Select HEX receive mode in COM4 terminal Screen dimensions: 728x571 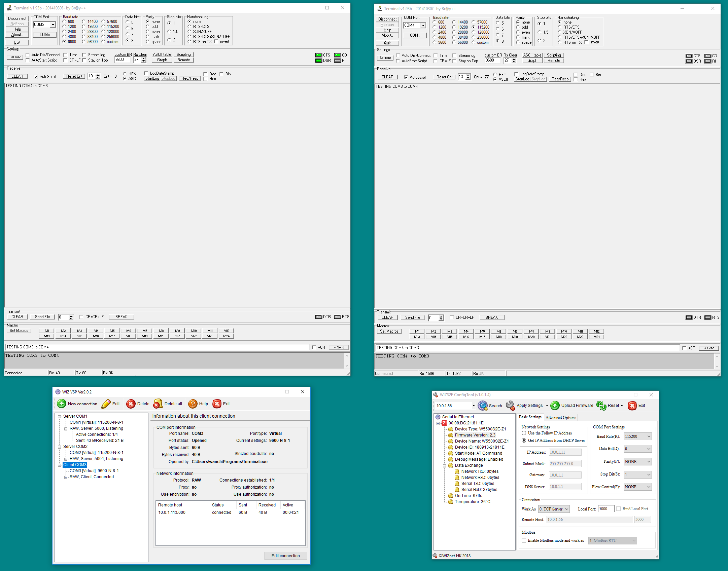coord(495,74)
